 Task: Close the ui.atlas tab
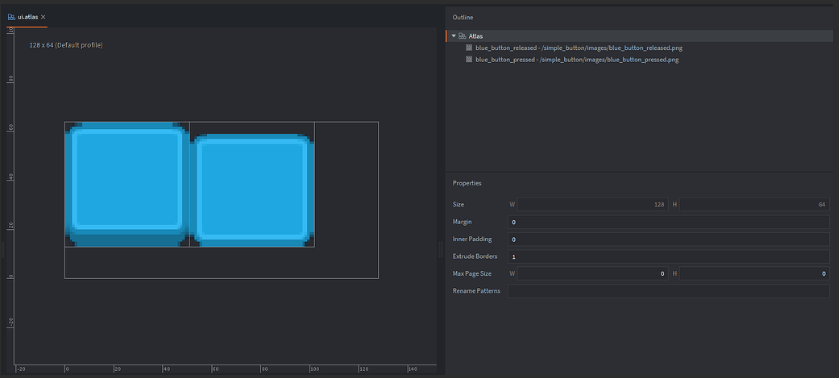pos(43,17)
